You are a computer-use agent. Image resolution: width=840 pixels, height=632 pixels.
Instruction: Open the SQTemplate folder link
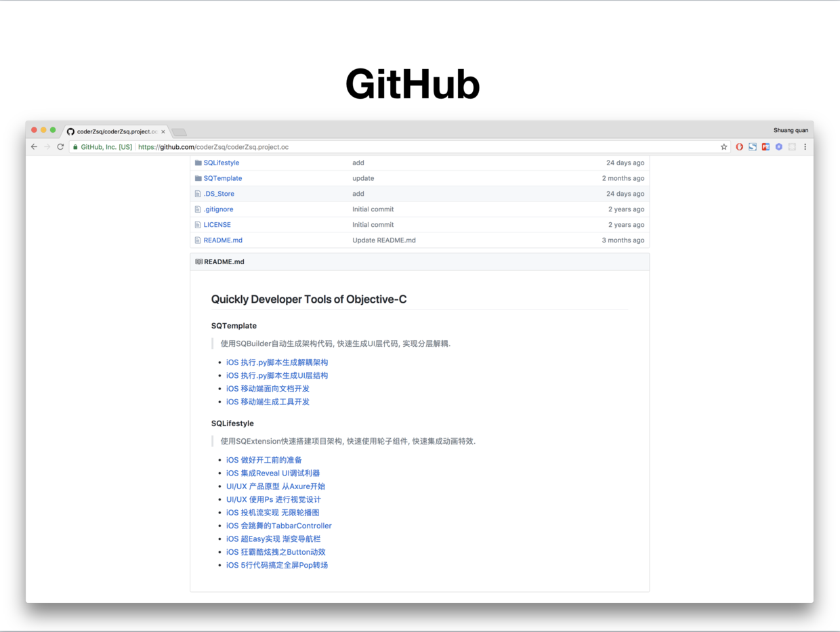click(223, 178)
